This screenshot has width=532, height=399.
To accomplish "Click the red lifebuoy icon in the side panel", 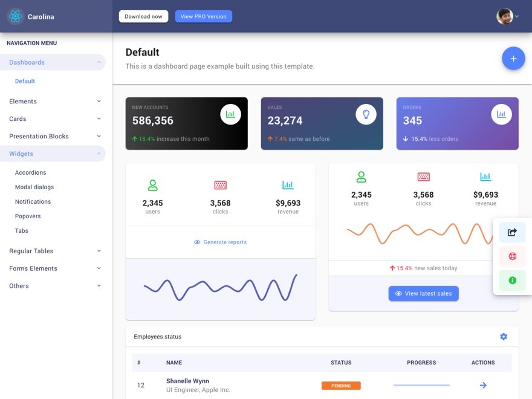I will pyautogui.click(x=512, y=256).
